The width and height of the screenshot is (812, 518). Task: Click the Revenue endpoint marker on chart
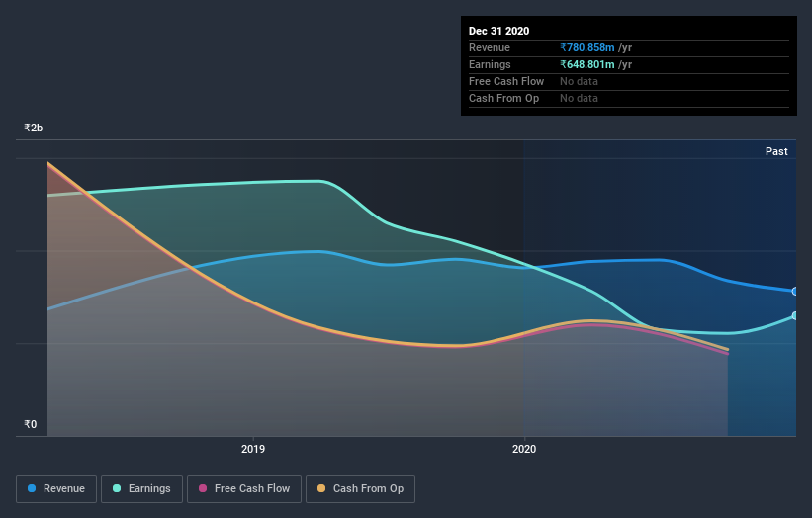click(x=795, y=292)
